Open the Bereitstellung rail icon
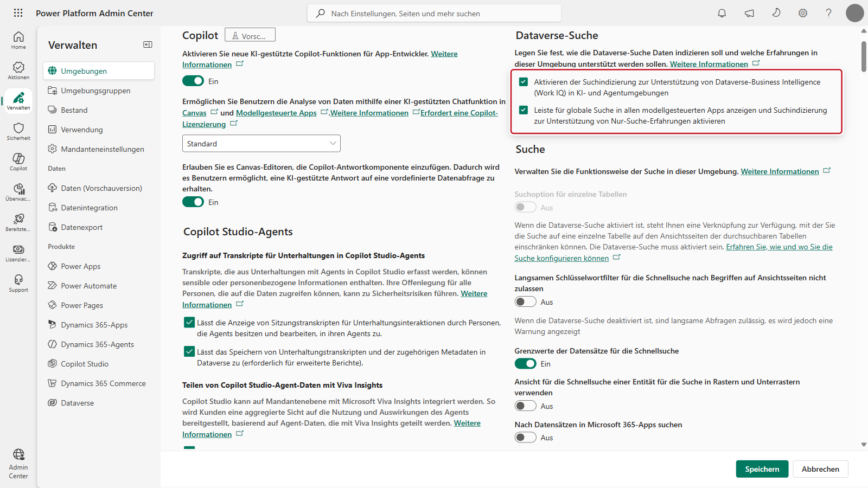The height and width of the screenshot is (488, 868). (x=18, y=222)
